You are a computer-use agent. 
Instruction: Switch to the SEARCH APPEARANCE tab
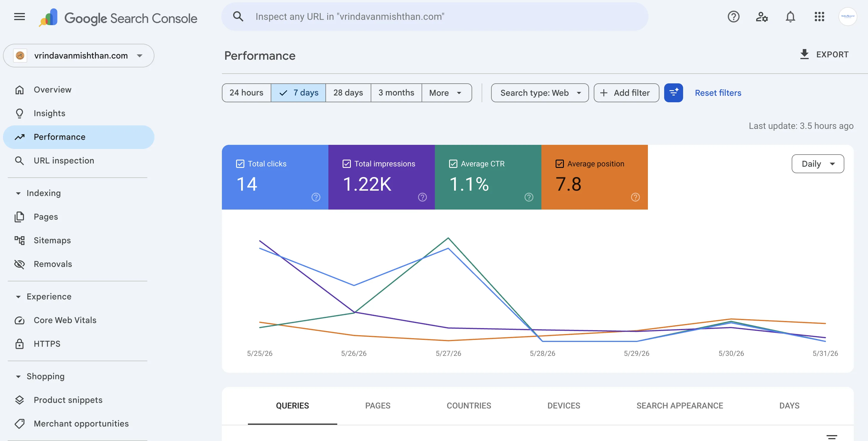[680, 406]
